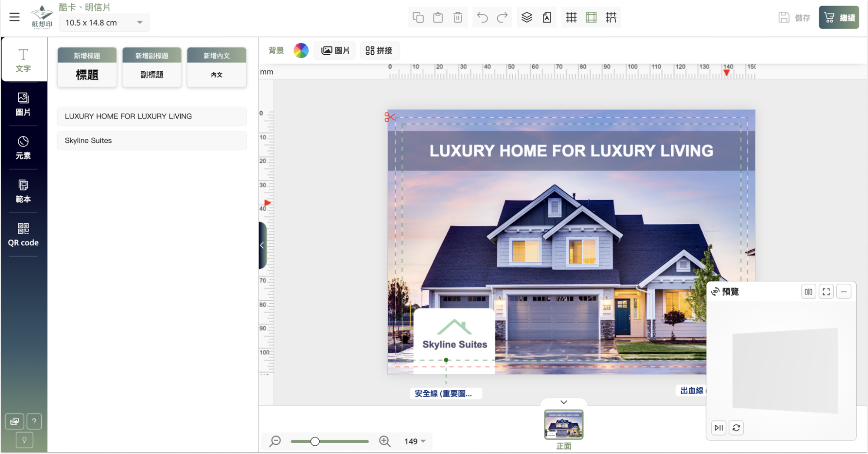Select the 圖片 sidebar tab
Screen dimensions: 868x454
[x=23, y=104]
